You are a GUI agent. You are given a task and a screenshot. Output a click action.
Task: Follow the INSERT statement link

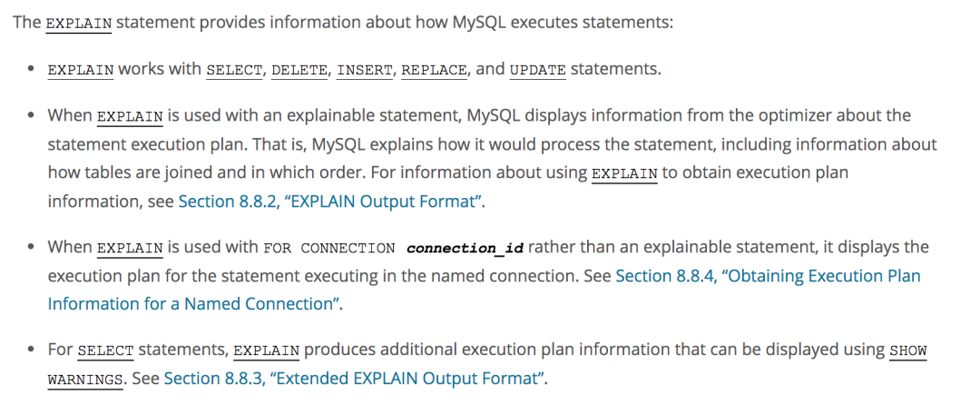coord(365,70)
